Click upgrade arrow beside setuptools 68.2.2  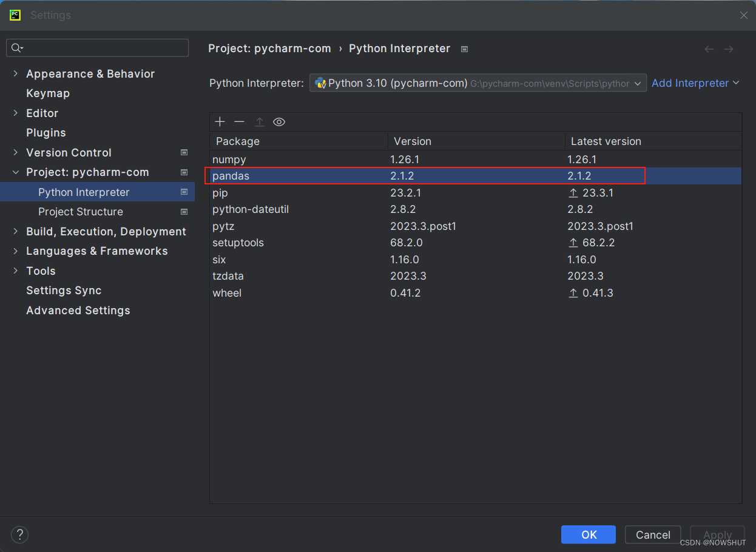pos(573,243)
